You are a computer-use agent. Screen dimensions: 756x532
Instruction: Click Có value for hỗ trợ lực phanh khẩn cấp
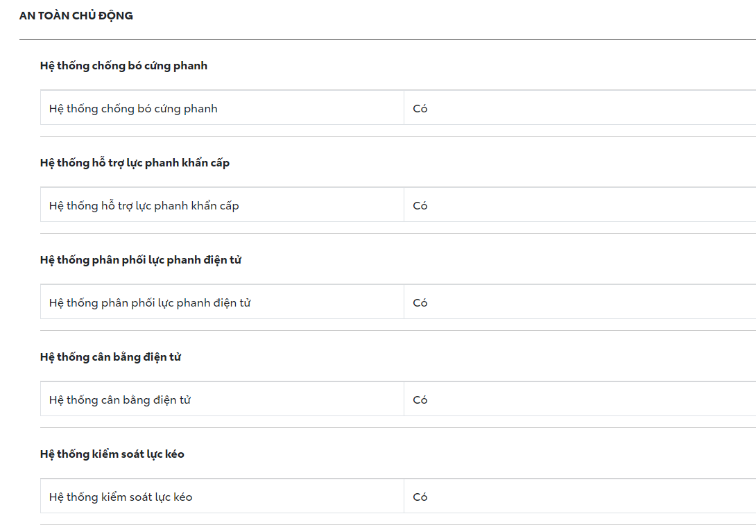coord(420,205)
